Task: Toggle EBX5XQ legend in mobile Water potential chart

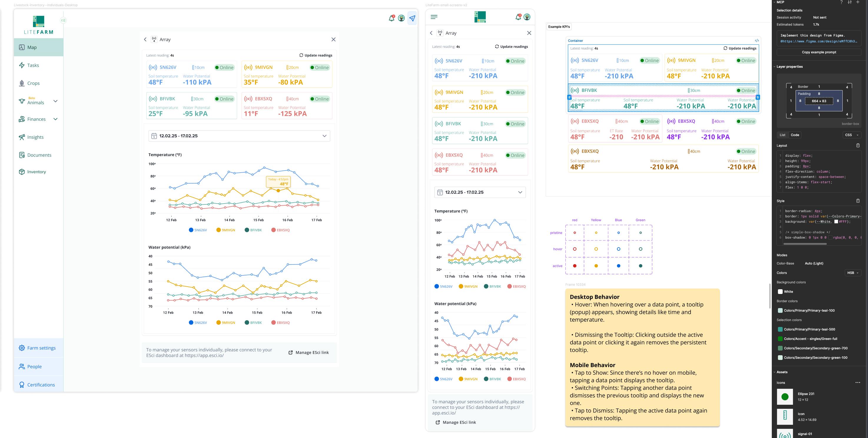Action: 517,379
